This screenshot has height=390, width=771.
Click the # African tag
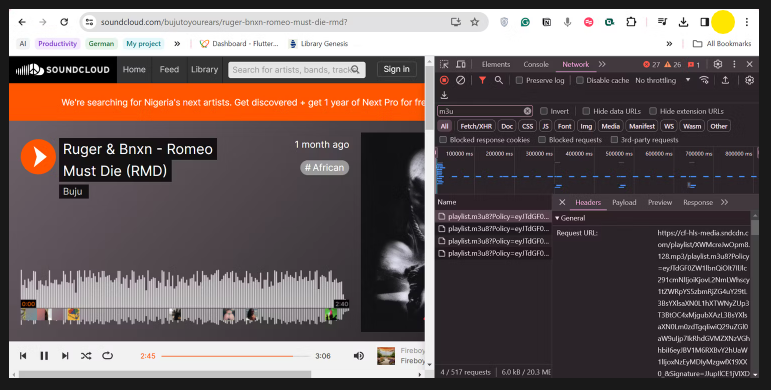tap(325, 168)
